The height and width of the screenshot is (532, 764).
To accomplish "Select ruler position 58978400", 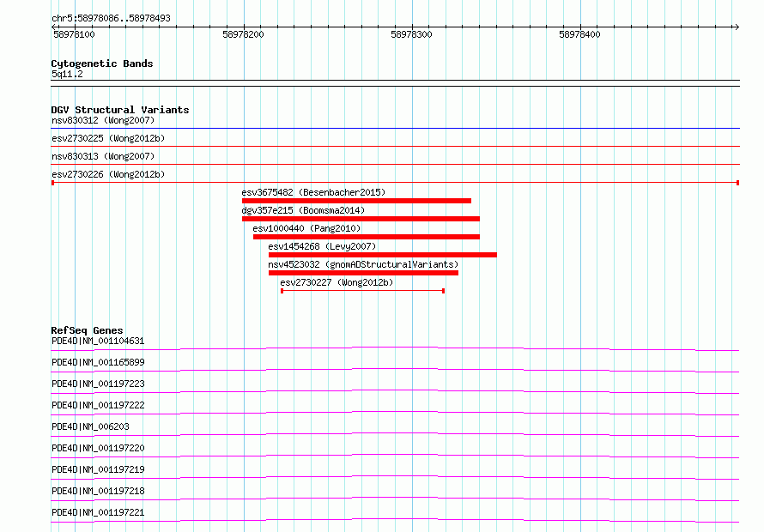I will [x=579, y=34].
